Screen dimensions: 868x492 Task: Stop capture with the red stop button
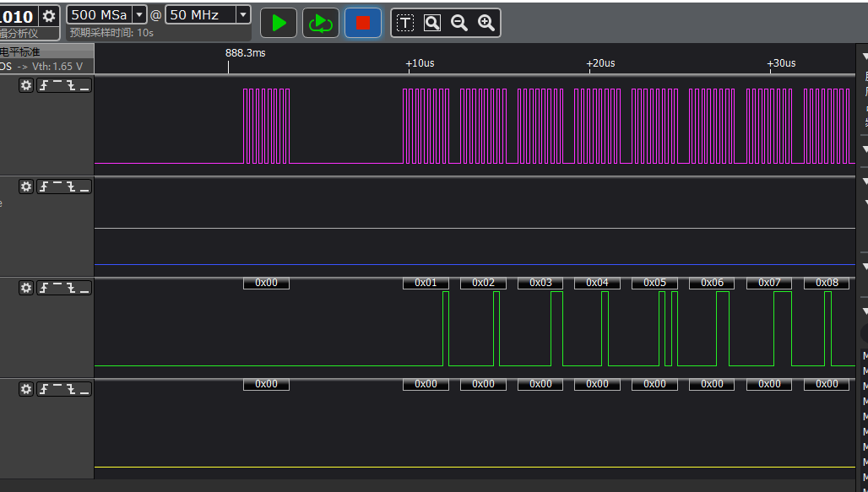[x=363, y=23]
